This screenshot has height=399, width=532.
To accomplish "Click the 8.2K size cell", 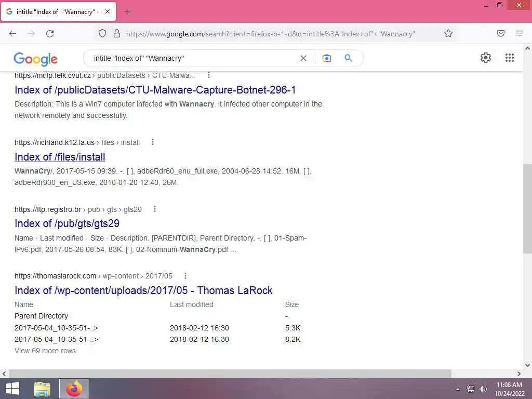I will (x=293, y=339).
